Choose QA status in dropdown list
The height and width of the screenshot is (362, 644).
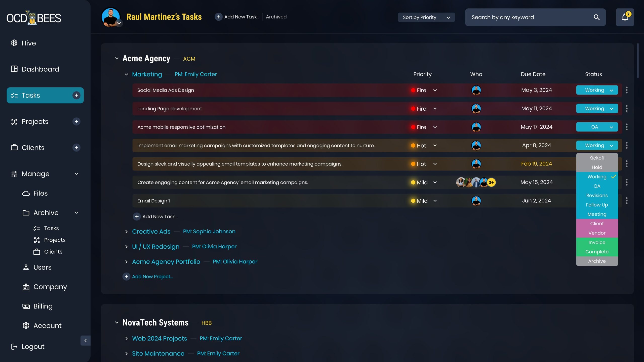tap(597, 186)
